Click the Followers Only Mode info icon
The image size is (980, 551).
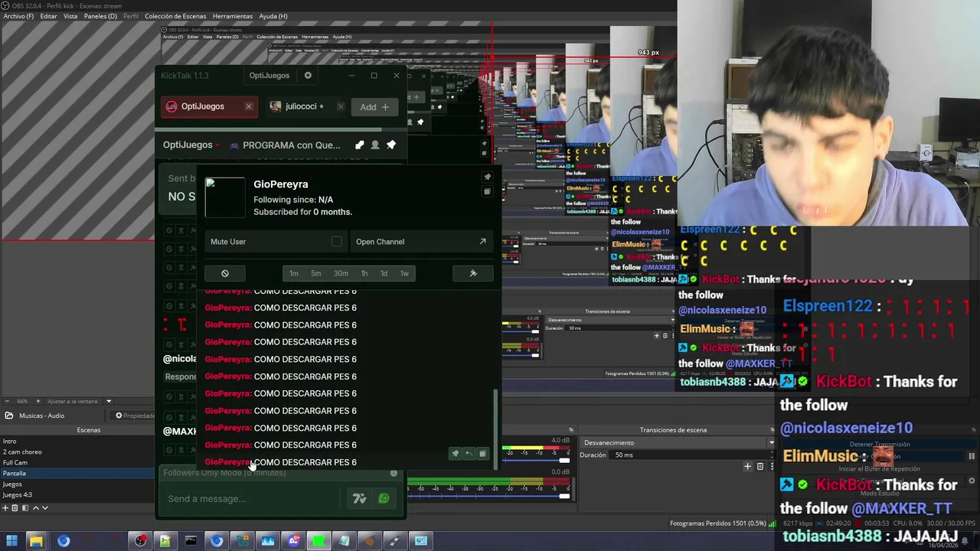click(x=394, y=473)
